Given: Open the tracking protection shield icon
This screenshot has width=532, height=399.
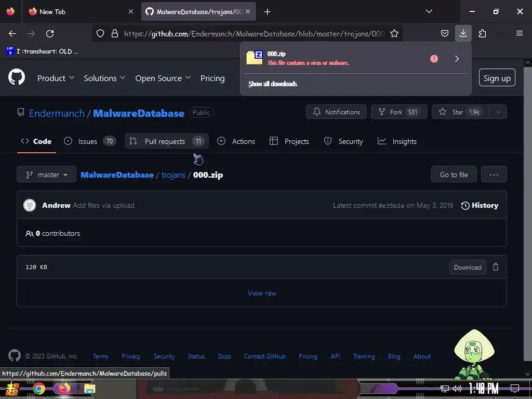Looking at the screenshot, I should click(100, 34).
